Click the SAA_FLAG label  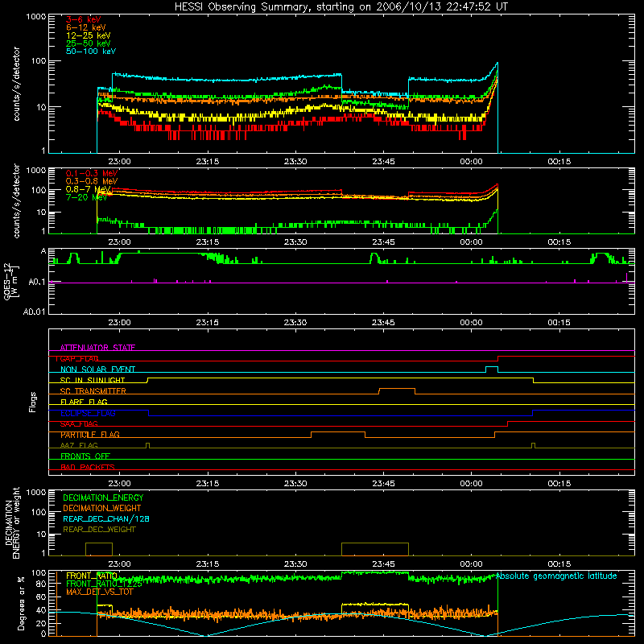[79, 423]
